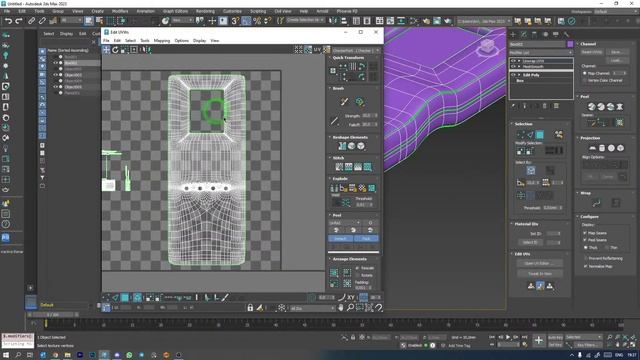Open File menu in Edit UVWs window
This screenshot has height=360, width=640.
coord(106,41)
